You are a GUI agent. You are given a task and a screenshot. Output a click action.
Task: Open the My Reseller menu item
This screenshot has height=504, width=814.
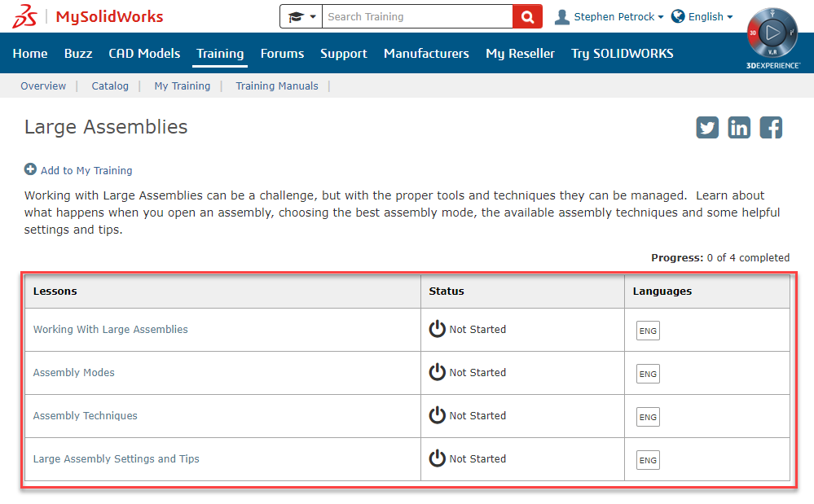(x=520, y=54)
